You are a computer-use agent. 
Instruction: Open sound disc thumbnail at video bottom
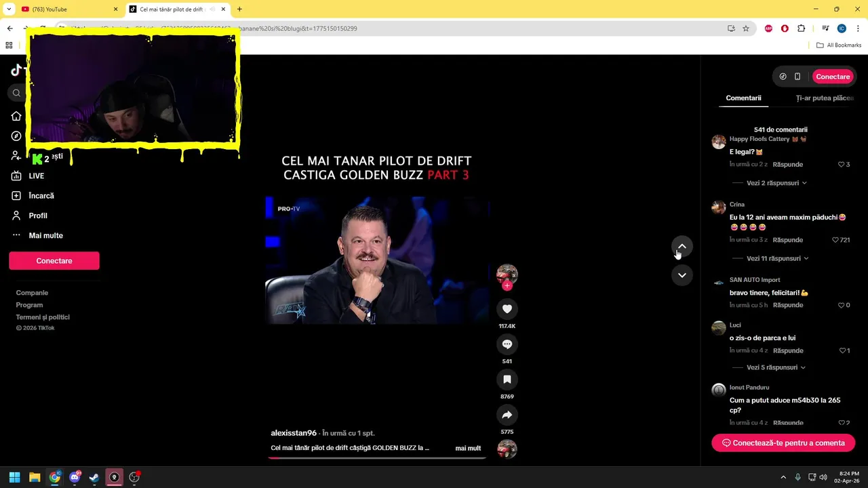tap(507, 449)
